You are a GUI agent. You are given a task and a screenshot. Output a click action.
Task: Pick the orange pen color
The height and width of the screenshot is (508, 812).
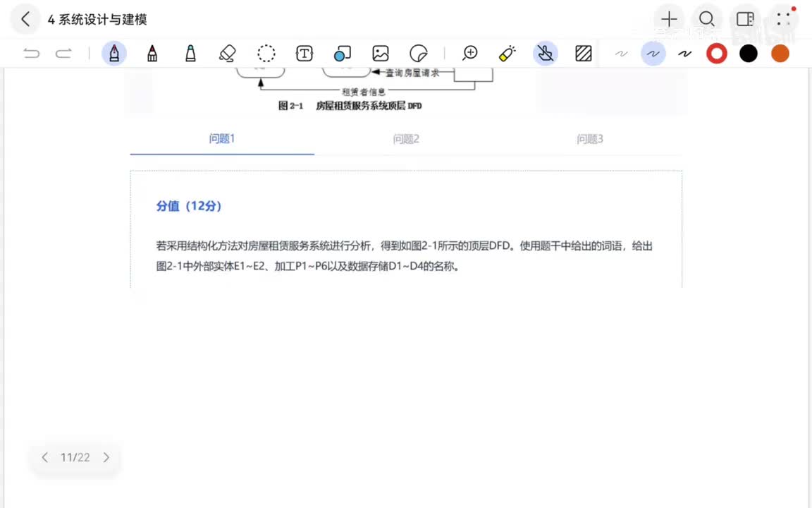coord(780,54)
